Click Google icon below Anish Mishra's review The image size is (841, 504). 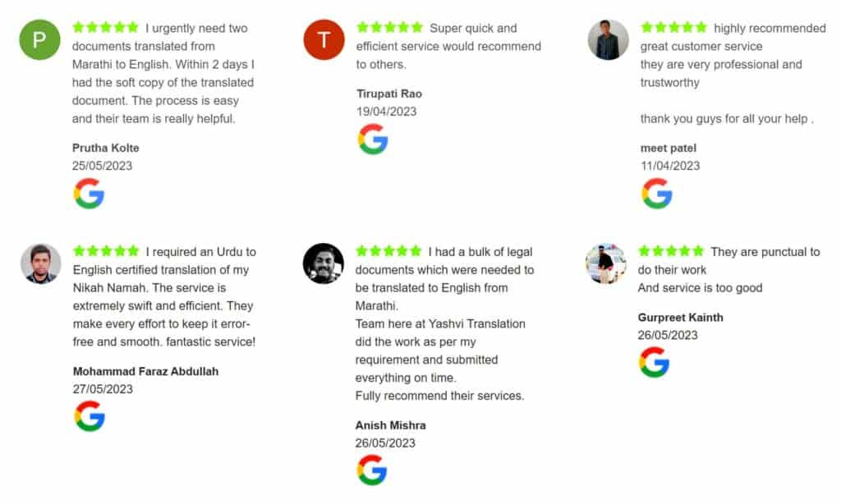(372, 470)
